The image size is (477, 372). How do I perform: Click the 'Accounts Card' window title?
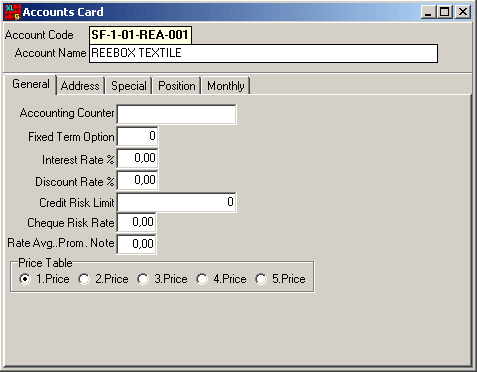point(63,12)
